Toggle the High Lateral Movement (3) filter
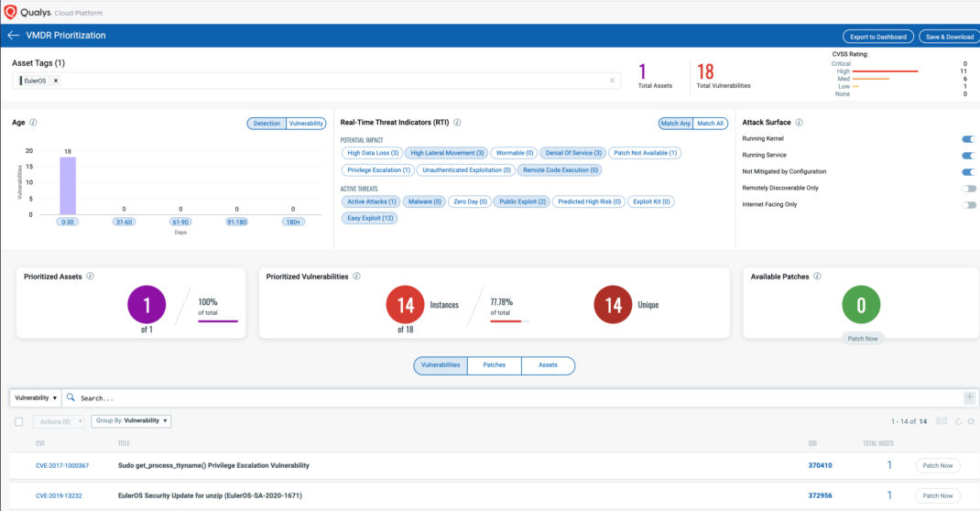This screenshot has height=511, width=980. [x=447, y=153]
